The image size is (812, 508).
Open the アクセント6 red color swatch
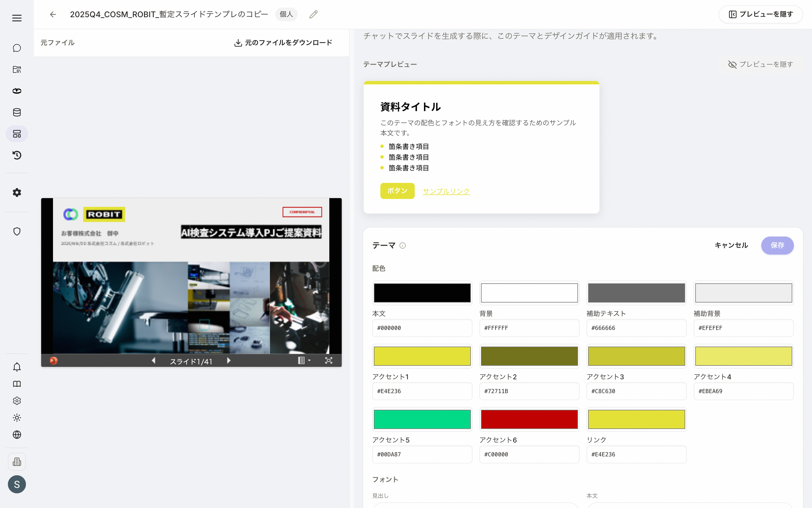tap(529, 419)
